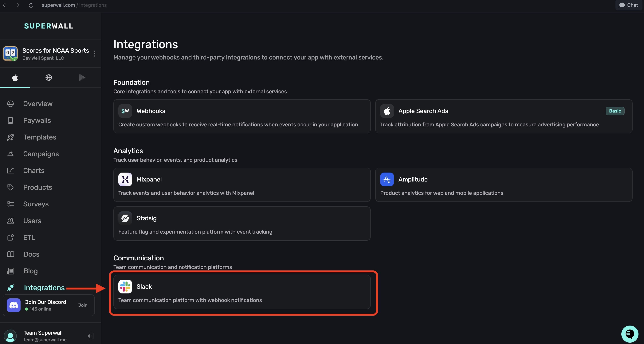Click the Surveys checklist icon

coord(10,204)
